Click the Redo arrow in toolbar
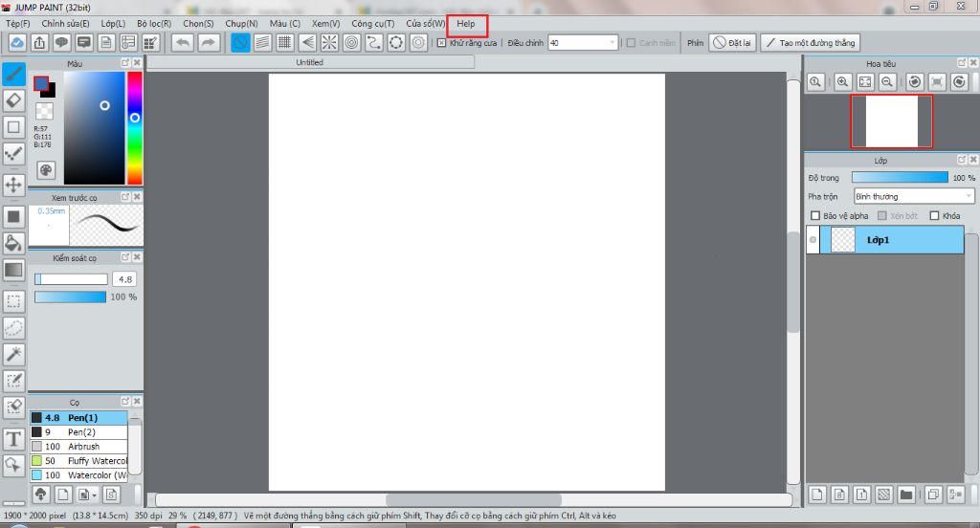The height and width of the screenshot is (528, 980). 208,42
